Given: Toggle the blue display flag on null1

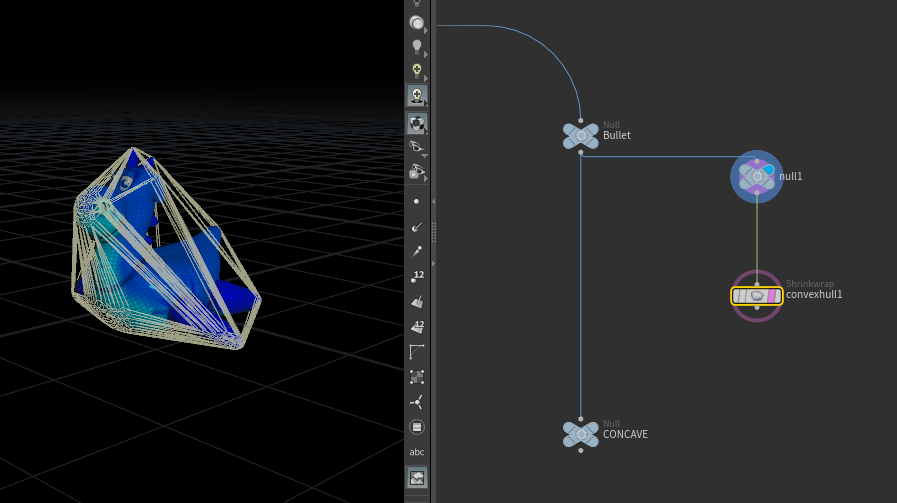Looking at the screenshot, I should (x=768, y=170).
